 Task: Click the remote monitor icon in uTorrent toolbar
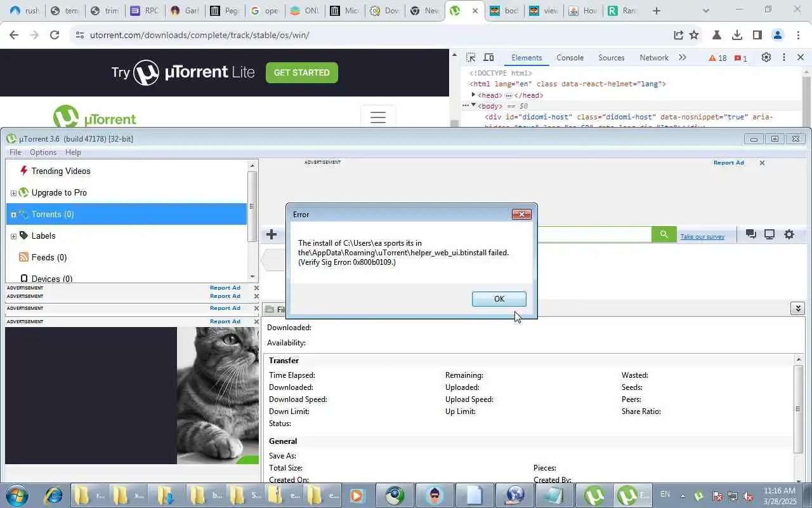click(769, 234)
